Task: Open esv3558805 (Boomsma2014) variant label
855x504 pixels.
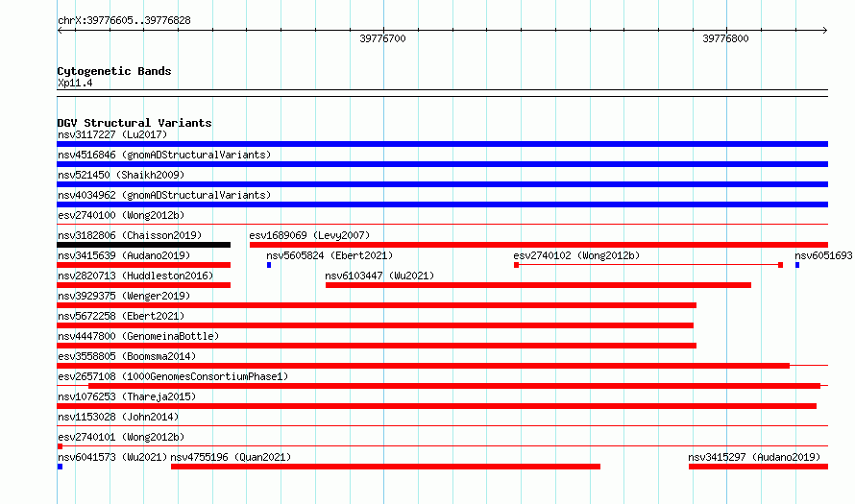Action: tap(127, 356)
